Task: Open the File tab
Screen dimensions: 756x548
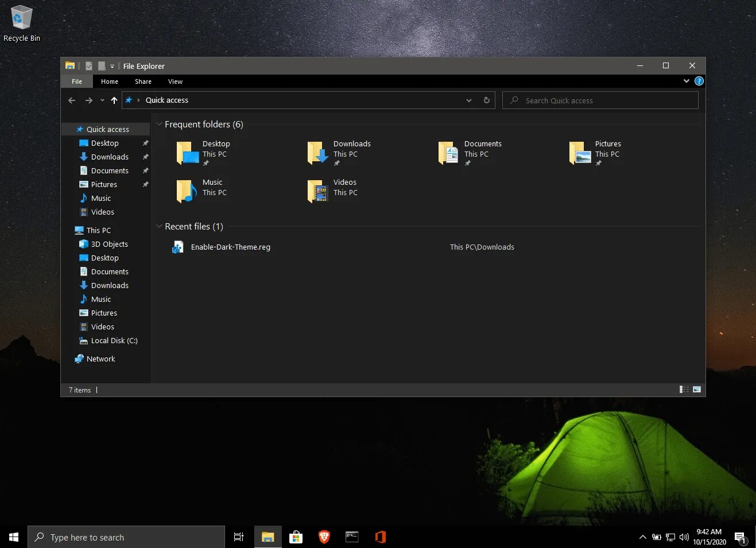Action: click(77, 81)
